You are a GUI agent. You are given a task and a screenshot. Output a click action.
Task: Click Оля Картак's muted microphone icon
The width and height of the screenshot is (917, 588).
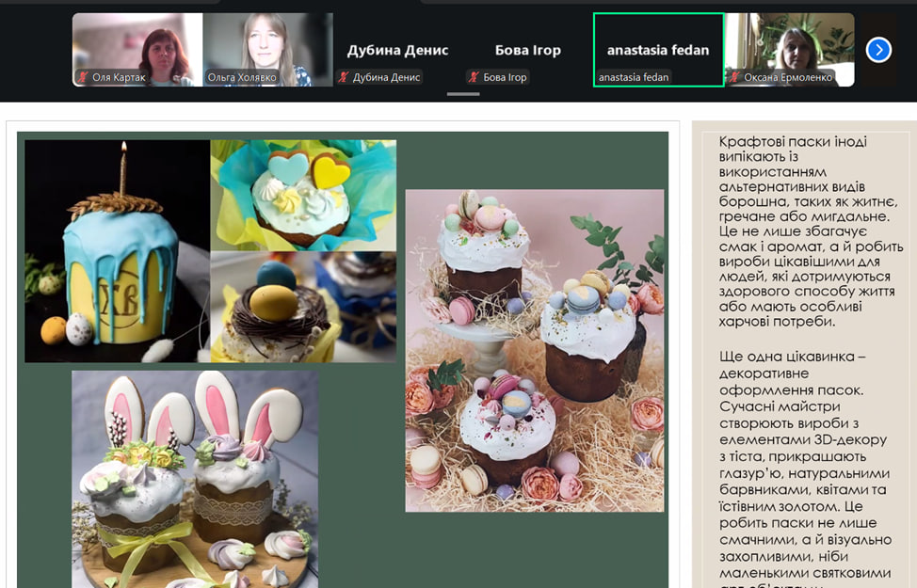[x=83, y=78]
